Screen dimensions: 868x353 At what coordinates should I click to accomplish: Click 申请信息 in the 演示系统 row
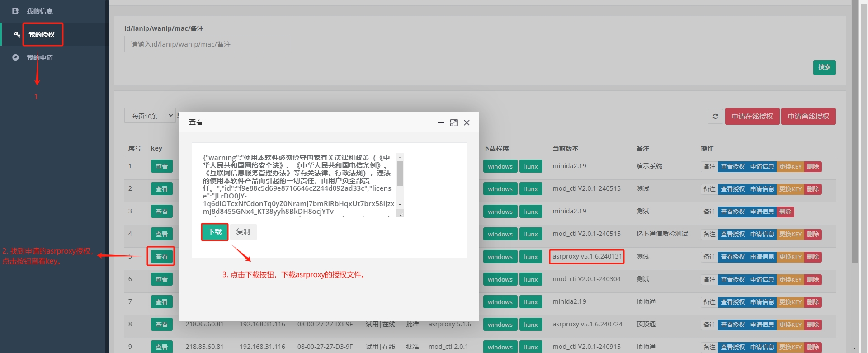[762, 166]
